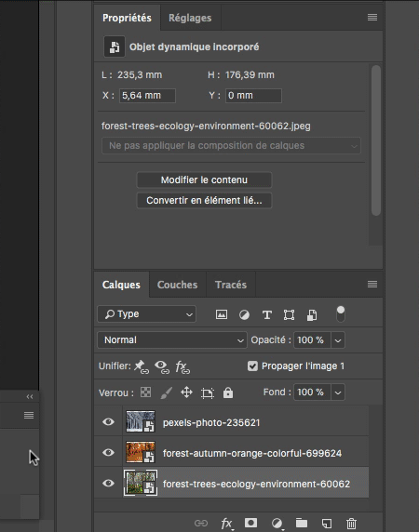Filter layers by smart object icon

click(312, 315)
